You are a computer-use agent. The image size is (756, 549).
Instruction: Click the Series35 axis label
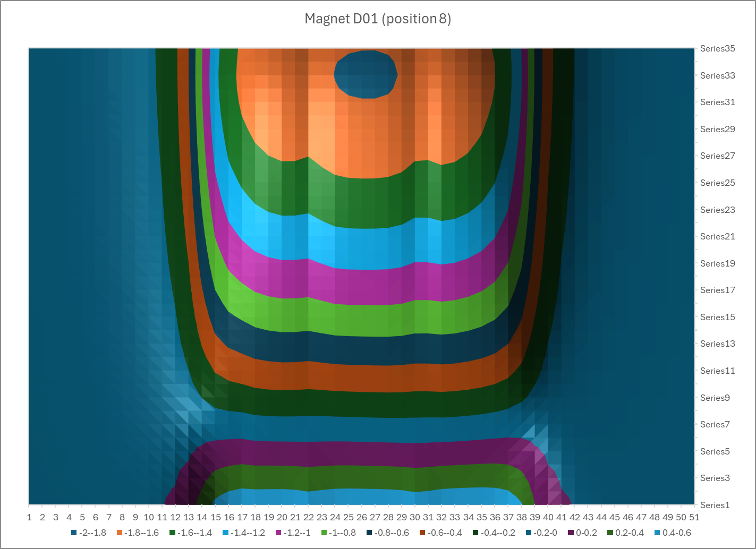(717, 49)
